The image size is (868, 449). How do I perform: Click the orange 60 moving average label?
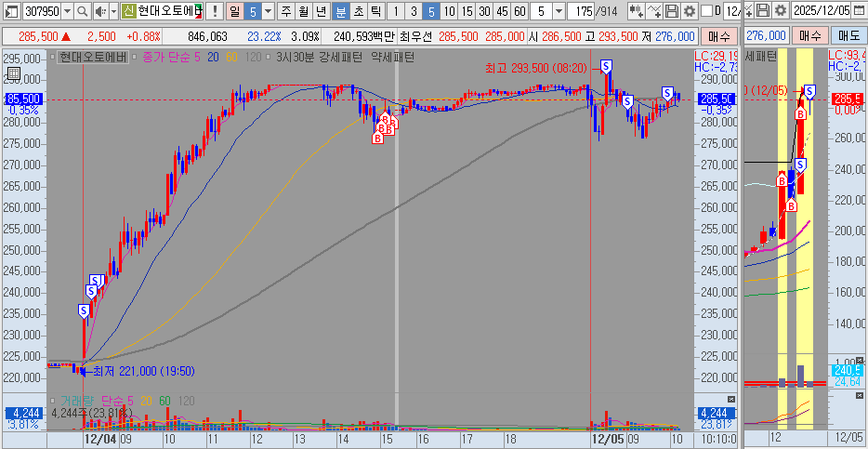(x=232, y=57)
